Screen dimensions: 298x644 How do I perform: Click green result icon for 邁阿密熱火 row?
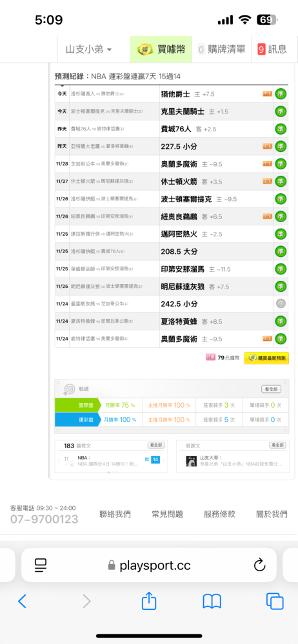coord(281,234)
